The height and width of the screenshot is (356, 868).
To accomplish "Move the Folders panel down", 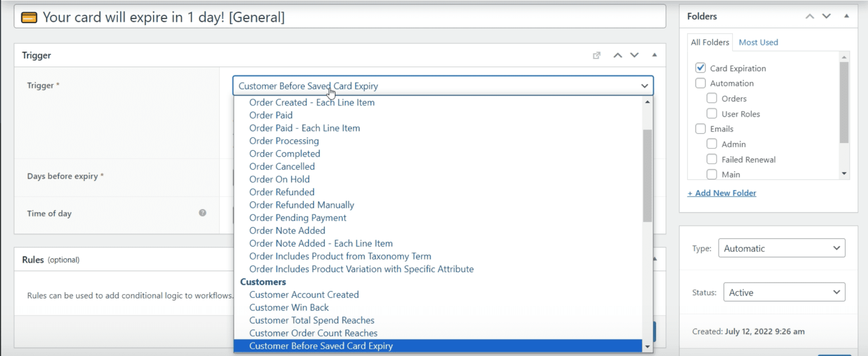I will point(826,16).
